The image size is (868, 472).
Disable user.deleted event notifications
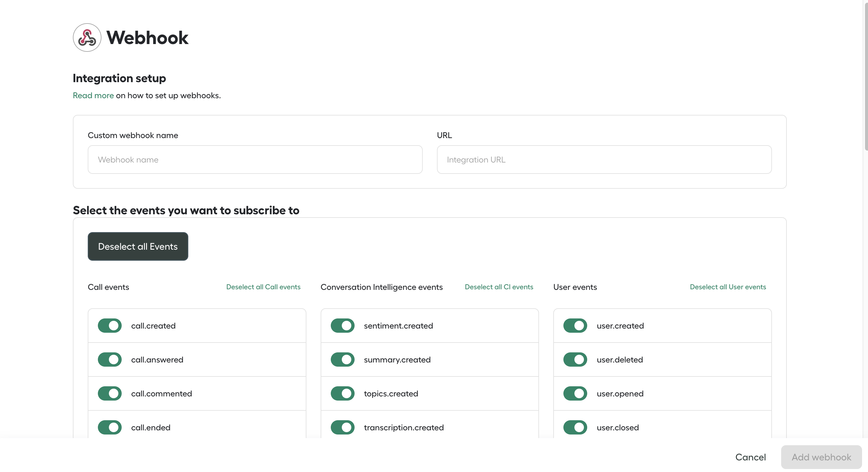575,360
